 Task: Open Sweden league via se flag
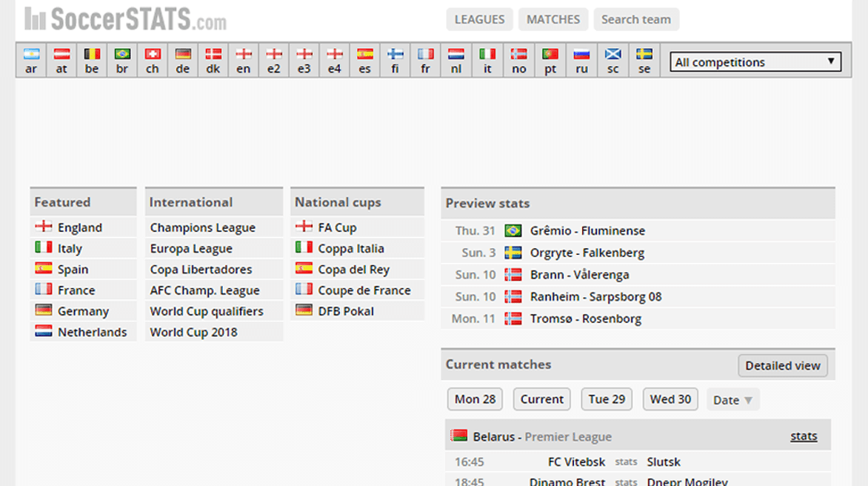click(644, 60)
